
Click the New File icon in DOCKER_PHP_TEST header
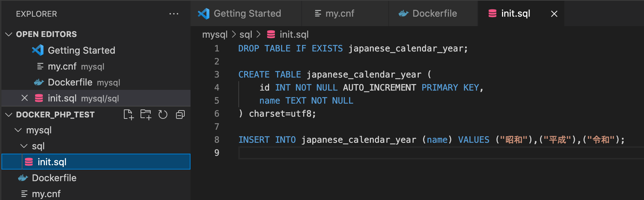tap(129, 114)
